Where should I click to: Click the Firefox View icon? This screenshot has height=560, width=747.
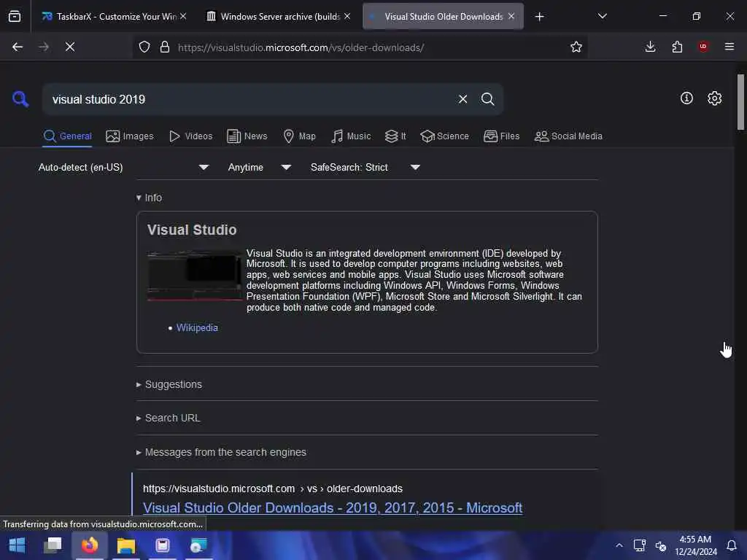click(15, 17)
